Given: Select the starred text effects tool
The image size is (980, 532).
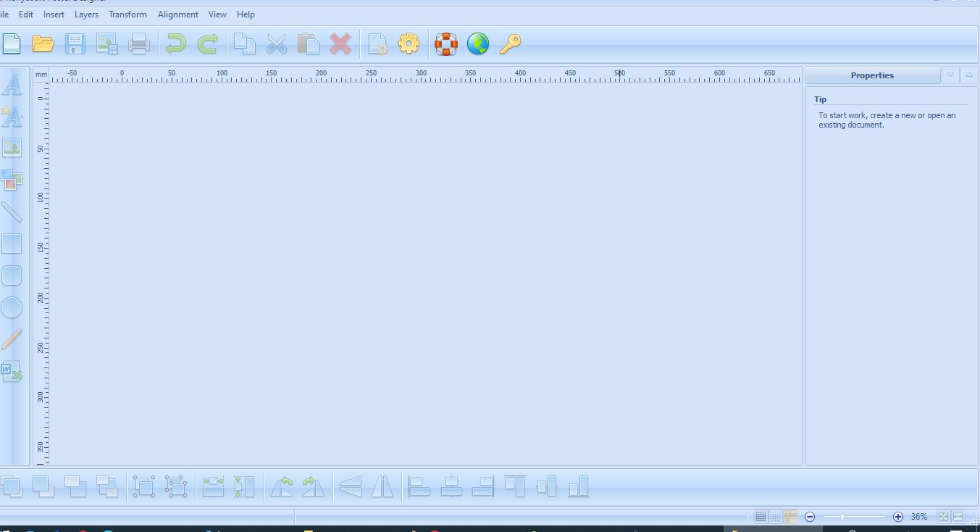Looking at the screenshot, I should [12, 116].
